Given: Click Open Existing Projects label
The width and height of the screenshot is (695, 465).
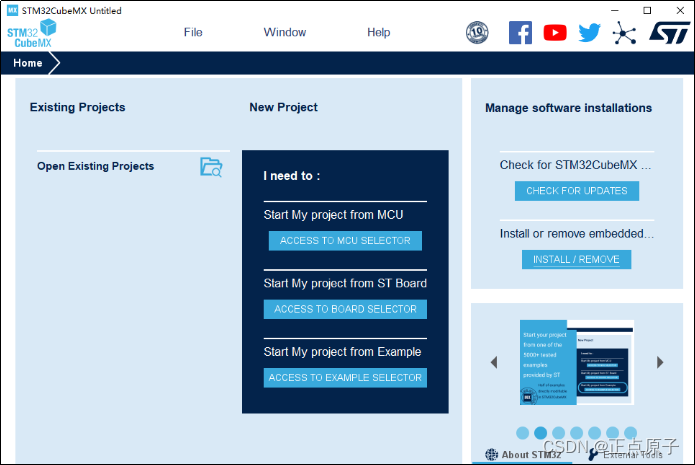Looking at the screenshot, I should 95,166.
